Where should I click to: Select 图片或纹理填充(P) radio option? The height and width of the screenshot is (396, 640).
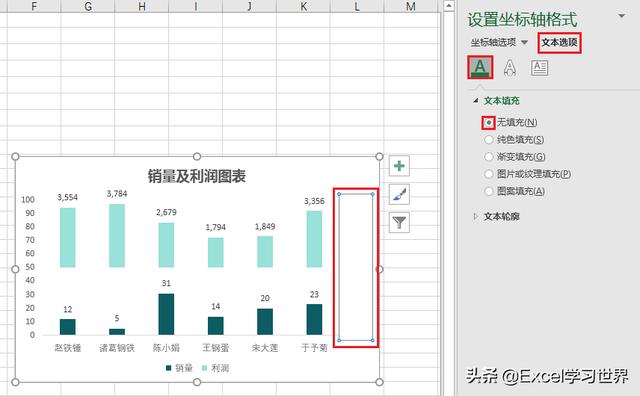[489, 174]
